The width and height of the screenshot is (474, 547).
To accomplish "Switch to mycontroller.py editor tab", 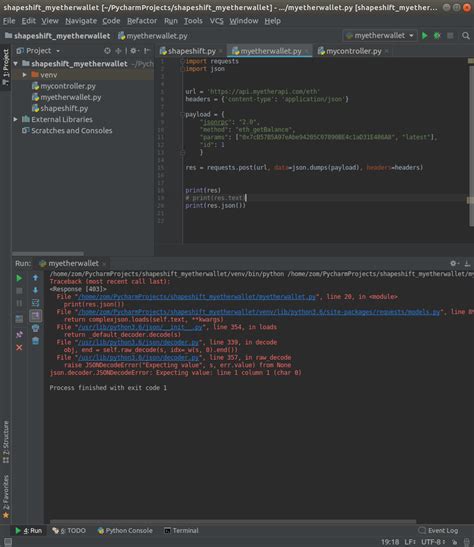I will point(354,51).
